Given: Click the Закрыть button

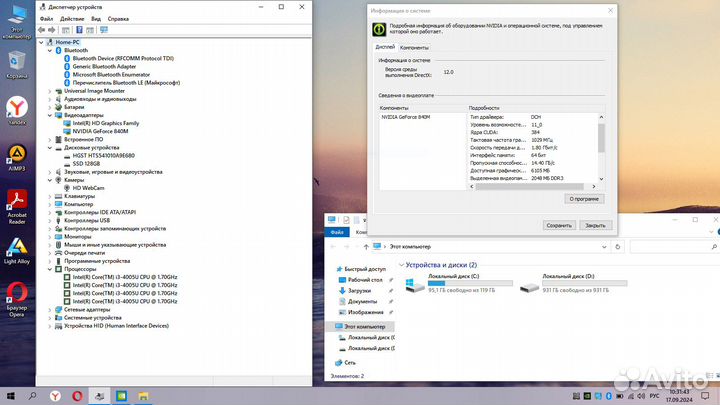Looking at the screenshot, I should tap(596, 225).
